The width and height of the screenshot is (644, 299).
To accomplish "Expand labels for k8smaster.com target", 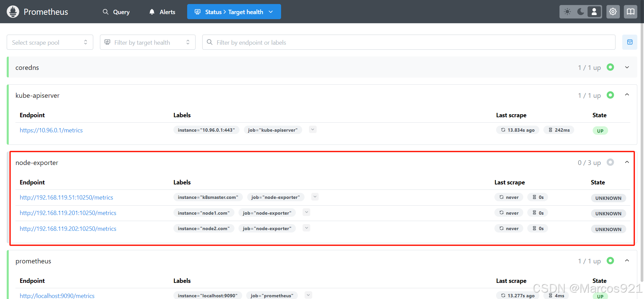I will pos(315,197).
